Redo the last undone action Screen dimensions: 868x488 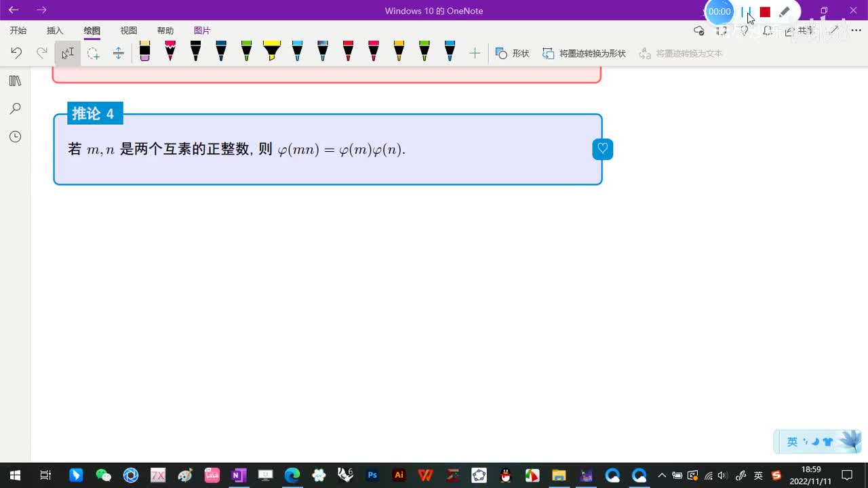tap(42, 53)
